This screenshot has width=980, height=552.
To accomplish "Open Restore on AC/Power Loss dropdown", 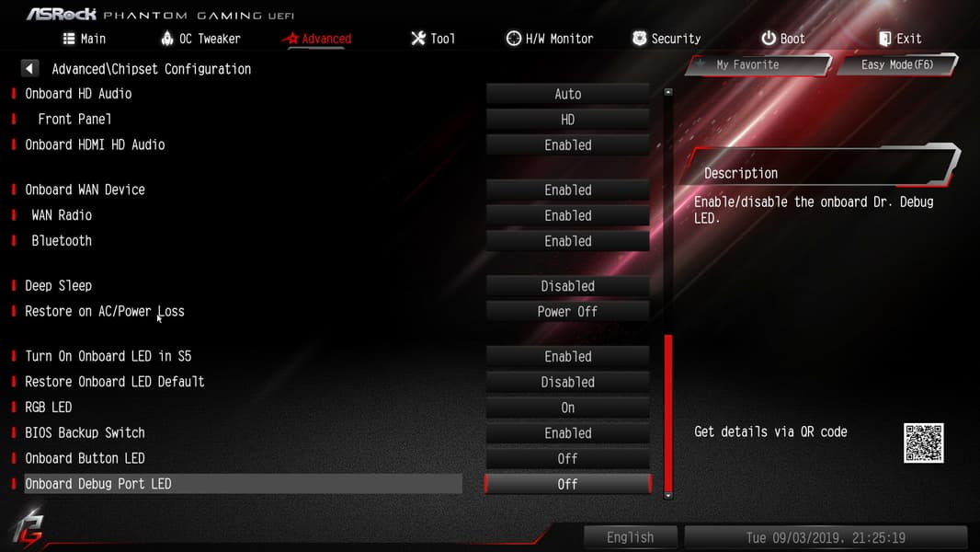I will [567, 311].
